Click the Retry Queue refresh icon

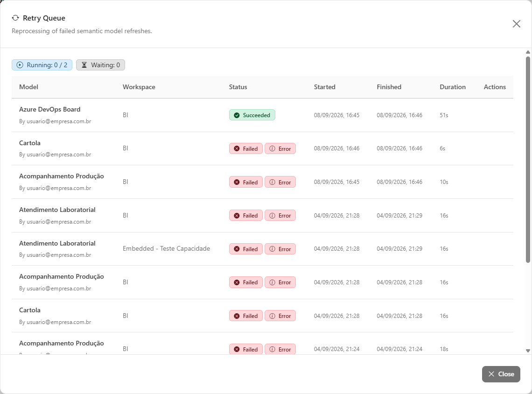(15, 18)
